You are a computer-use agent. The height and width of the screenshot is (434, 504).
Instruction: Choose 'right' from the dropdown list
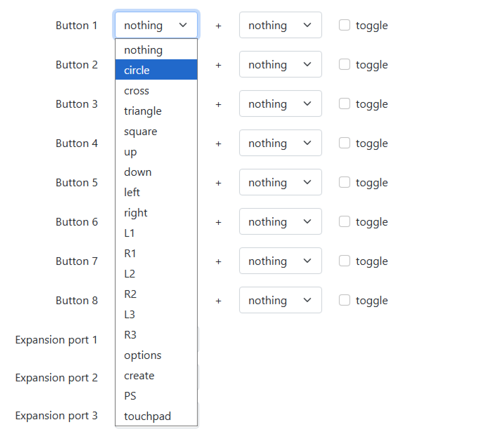[x=156, y=213]
